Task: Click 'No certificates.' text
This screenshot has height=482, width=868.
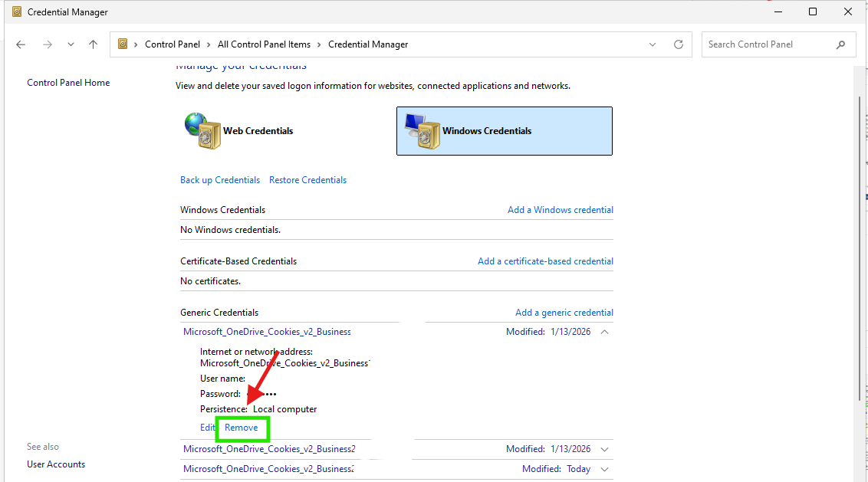Action: (210, 281)
